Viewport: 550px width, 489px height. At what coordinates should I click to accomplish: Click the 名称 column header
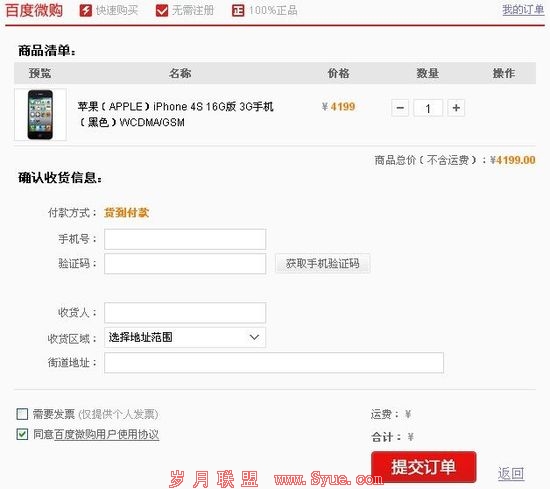pyautogui.click(x=180, y=73)
